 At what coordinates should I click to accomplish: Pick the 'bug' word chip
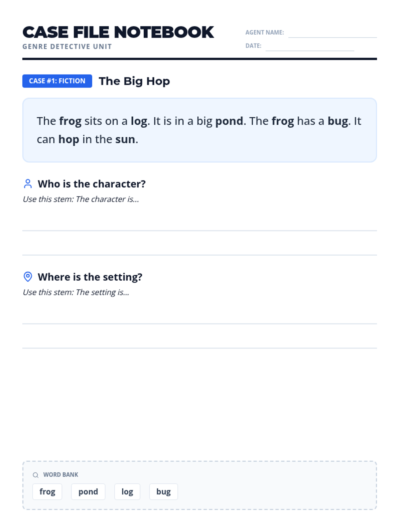[x=163, y=492]
